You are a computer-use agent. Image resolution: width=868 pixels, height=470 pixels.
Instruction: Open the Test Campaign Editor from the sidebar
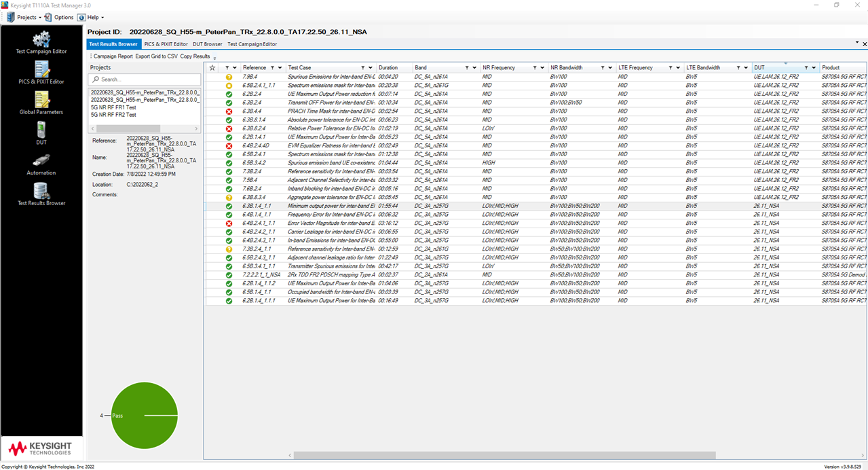41,39
